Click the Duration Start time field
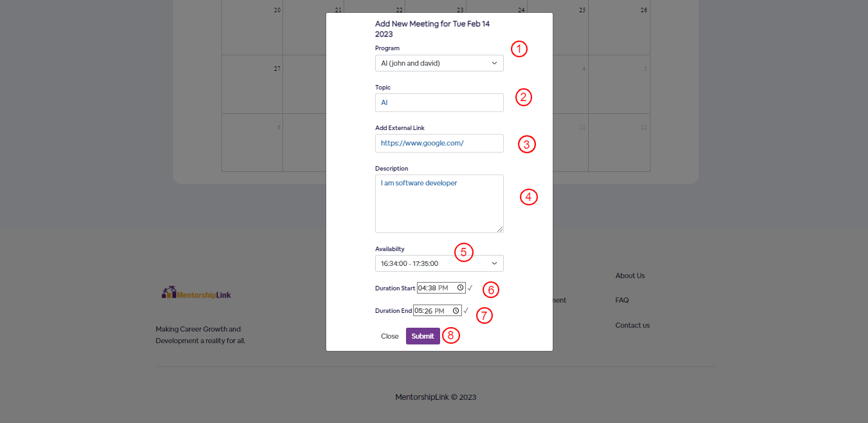The width and height of the screenshot is (868, 423). coord(441,288)
